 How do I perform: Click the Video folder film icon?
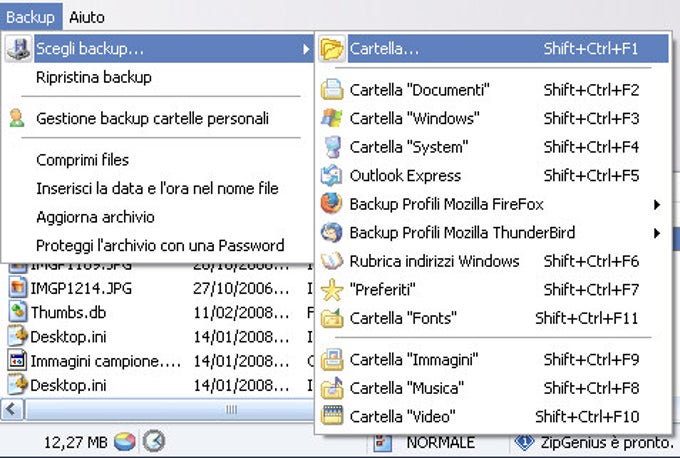pos(332,415)
